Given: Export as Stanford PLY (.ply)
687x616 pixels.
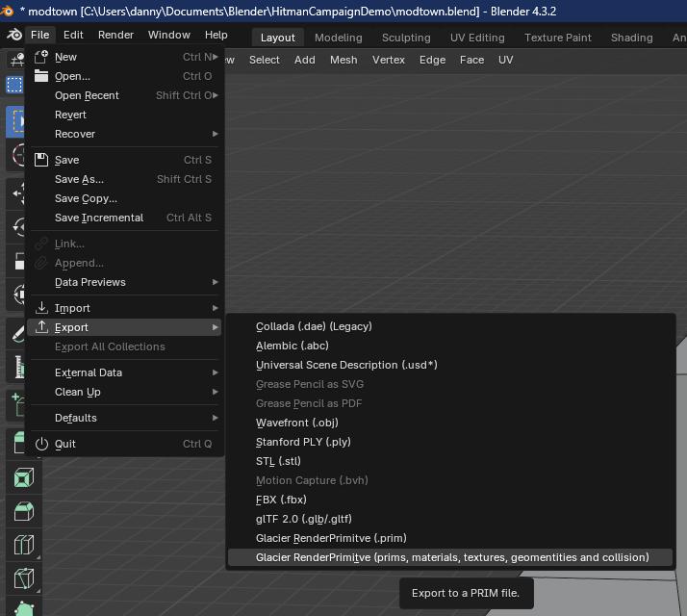Looking at the screenshot, I should point(450,442).
